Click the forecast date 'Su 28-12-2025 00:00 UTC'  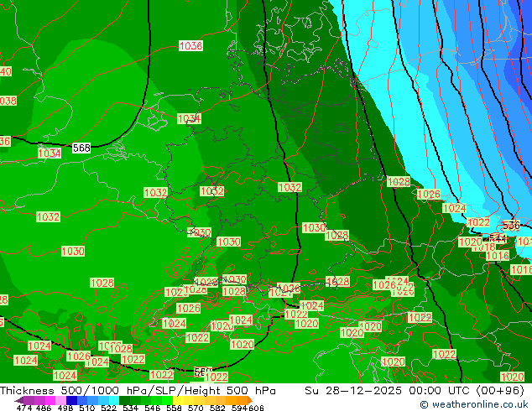click(x=389, y=391)
